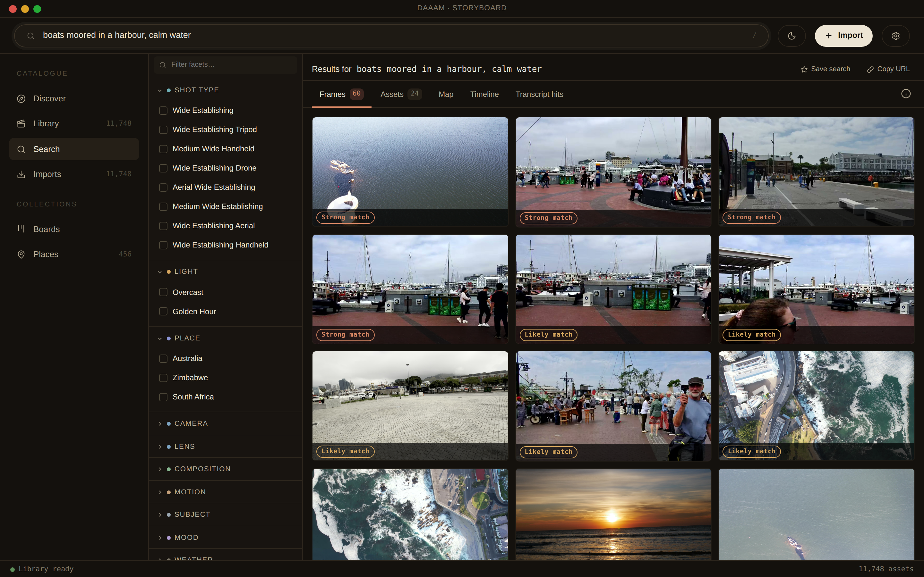Click the Import button
The image size is (924, 577).
[843, 36]
